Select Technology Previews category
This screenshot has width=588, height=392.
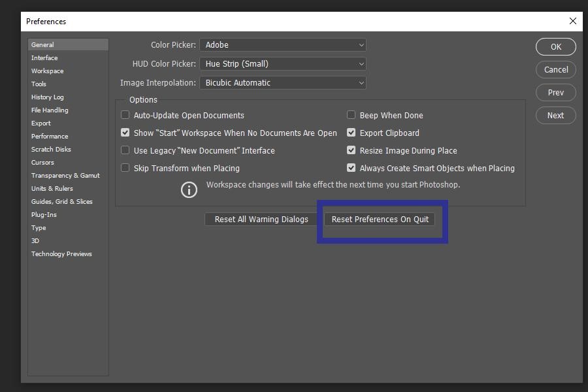click(x=68, y=254)
